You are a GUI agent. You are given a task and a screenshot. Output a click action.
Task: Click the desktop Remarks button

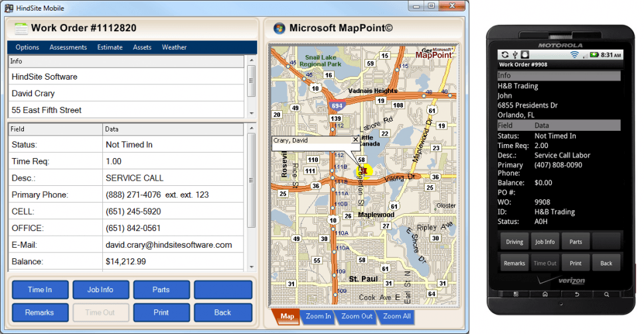tap(40, 313)
